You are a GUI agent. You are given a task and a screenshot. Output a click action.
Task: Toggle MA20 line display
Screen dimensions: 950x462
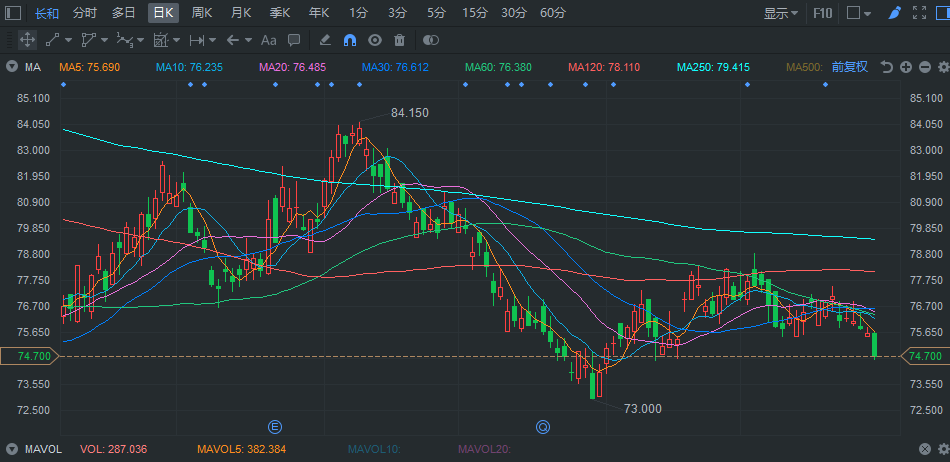pos(293,67)
